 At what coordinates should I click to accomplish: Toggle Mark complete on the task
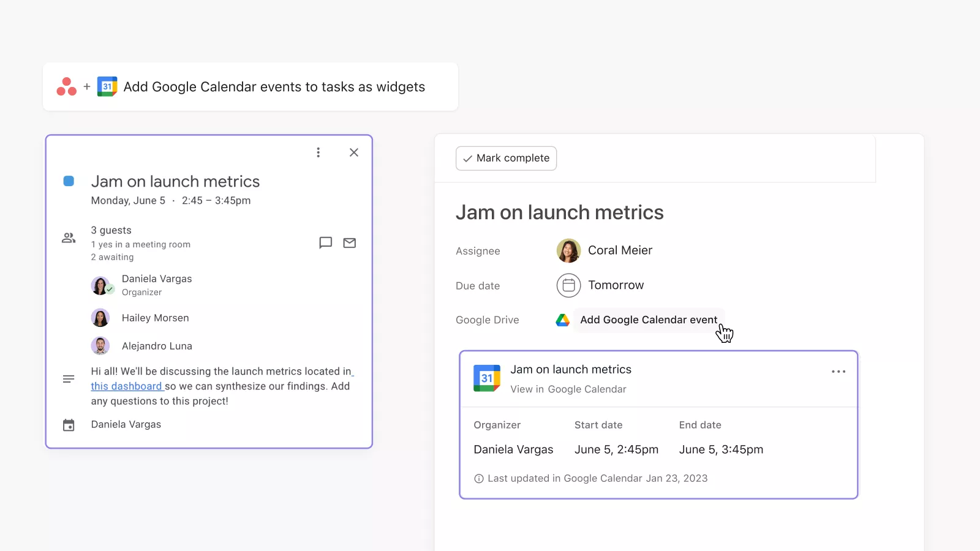tap(506, 158)
